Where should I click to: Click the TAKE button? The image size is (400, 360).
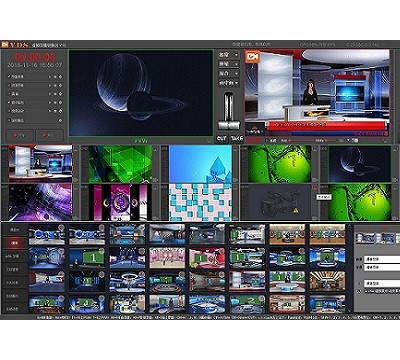(x=237, y=138)
